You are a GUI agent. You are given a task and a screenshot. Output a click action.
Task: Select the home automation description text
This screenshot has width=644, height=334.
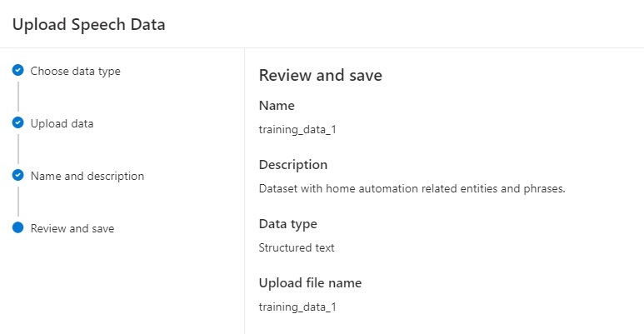coord(412,188)
